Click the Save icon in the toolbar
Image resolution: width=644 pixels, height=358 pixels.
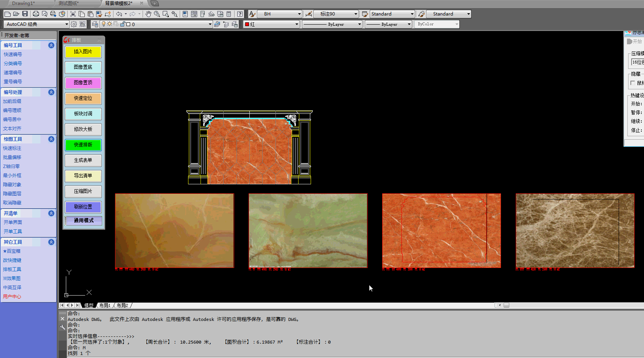[x=25, y=14]
